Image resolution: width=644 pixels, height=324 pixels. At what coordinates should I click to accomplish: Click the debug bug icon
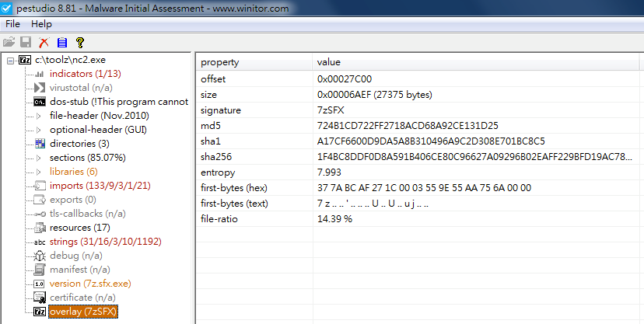(40, 256)
